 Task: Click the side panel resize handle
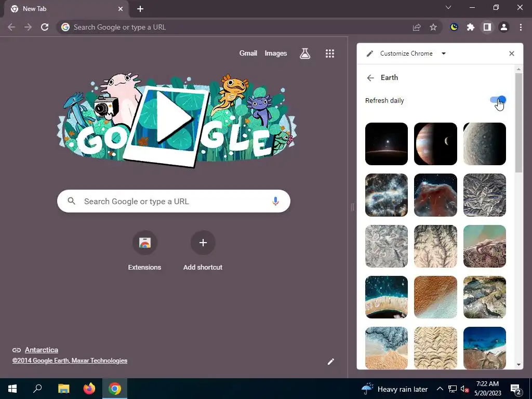click(x=353, y=207)
